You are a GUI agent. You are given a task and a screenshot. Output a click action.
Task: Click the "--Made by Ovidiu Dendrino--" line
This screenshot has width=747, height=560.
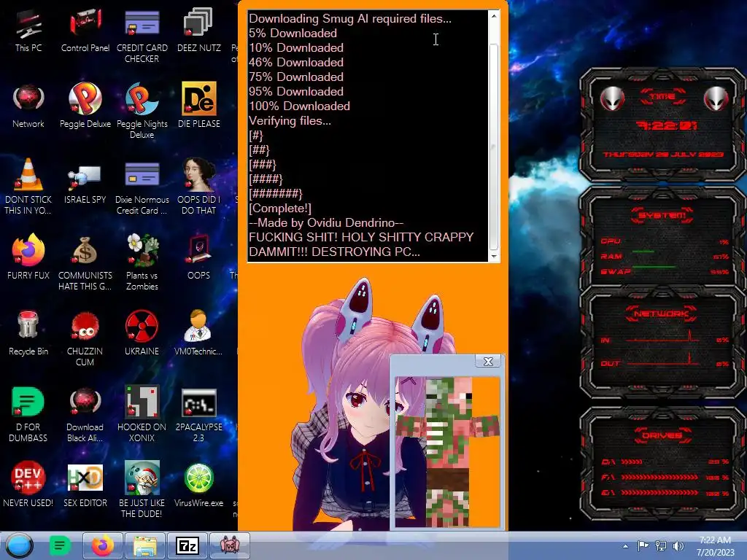pos(326,223)
